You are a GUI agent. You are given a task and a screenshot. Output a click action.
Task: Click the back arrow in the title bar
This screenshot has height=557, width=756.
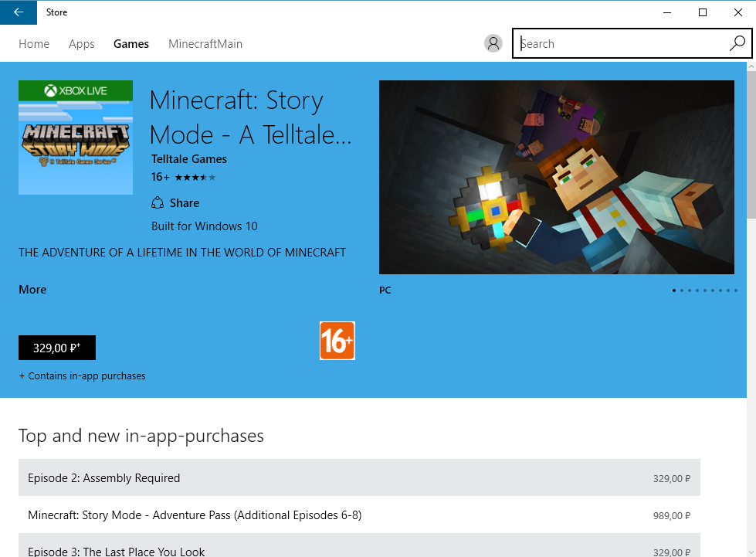17,12
